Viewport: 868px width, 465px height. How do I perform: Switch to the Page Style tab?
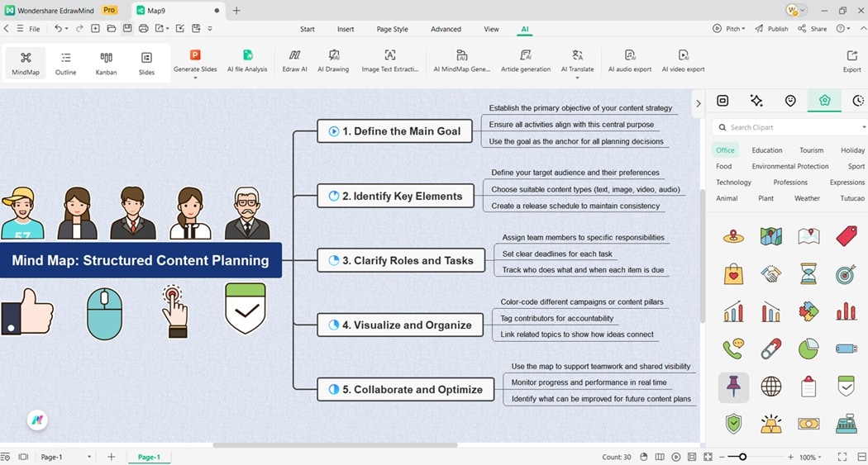(x=392, y=29)
